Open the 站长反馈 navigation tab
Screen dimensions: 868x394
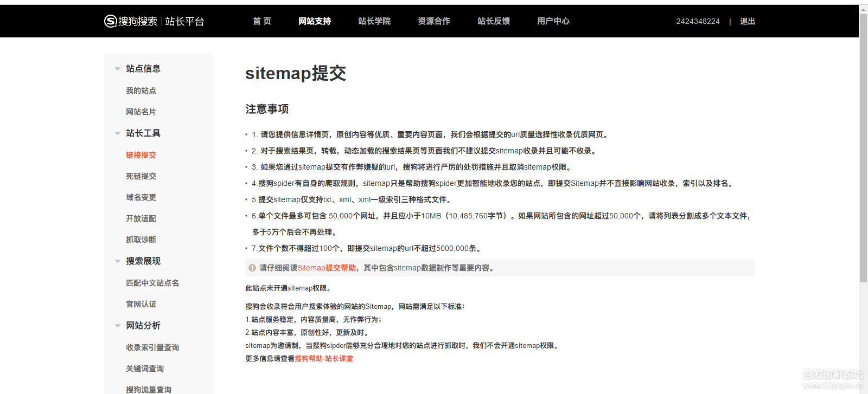click(x=494, y=21)
